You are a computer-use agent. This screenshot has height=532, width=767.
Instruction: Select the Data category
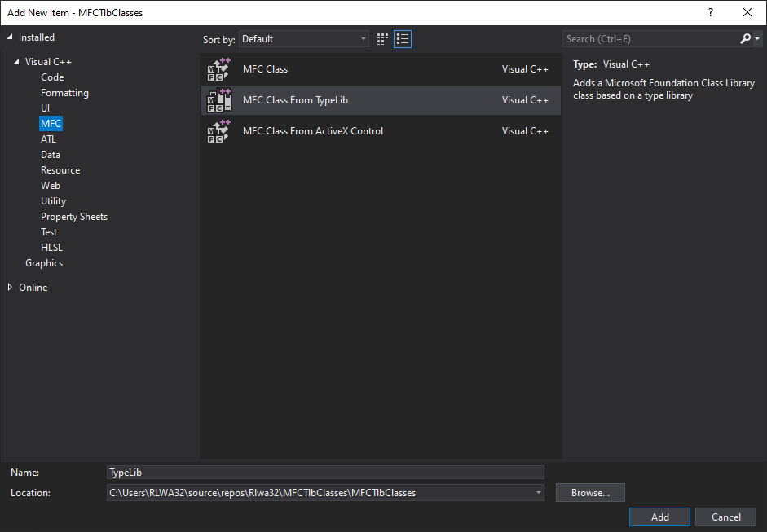[x=51, y=155]
